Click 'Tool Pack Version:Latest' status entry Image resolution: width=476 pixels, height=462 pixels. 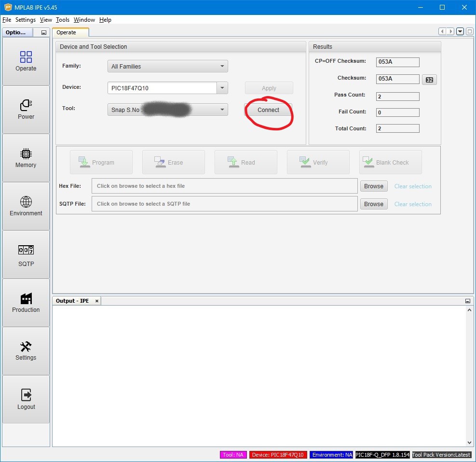coord(441,455)
